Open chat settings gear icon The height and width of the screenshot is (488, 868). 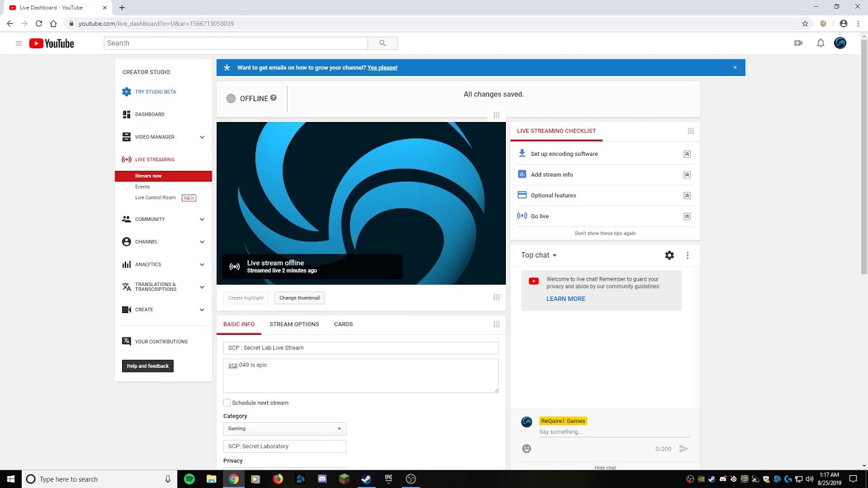click(x=669, y=256)
